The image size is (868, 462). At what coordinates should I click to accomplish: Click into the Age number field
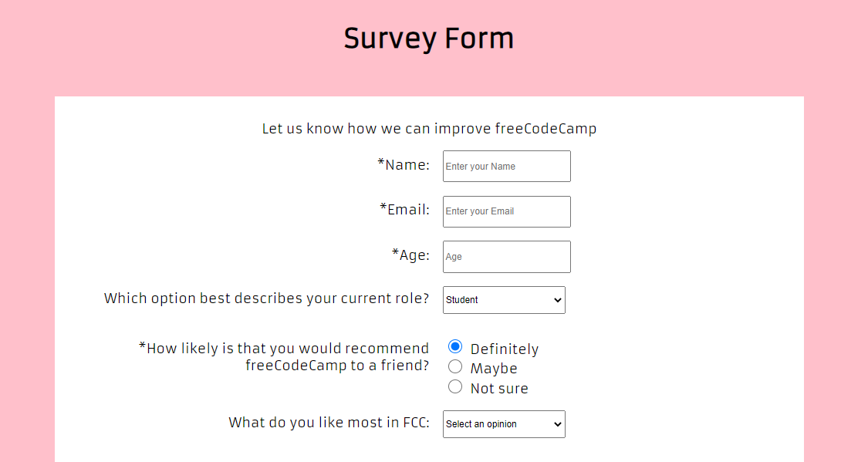click(x=506, y=257)
